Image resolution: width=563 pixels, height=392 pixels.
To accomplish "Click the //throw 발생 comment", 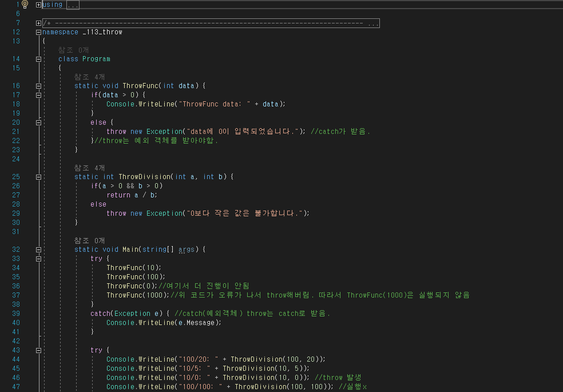I will coord(338,377).
